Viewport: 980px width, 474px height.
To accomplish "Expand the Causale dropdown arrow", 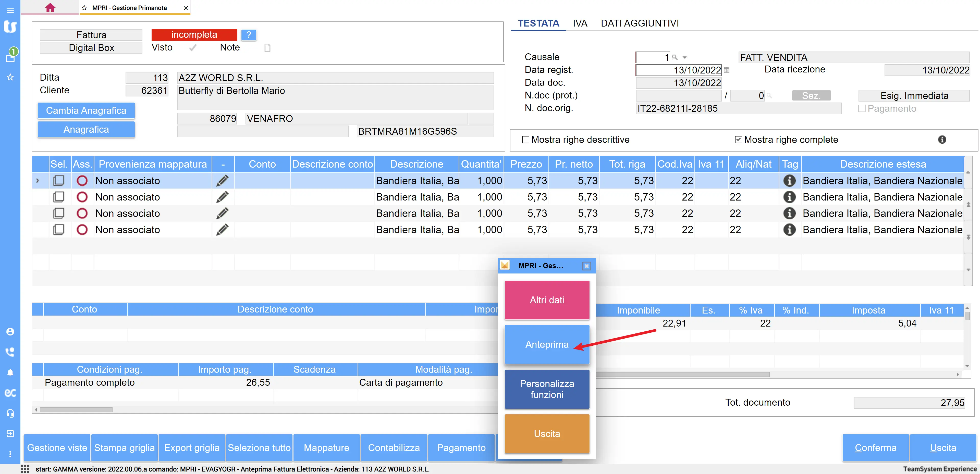I will pyautogui.click(x=685, y=57).
